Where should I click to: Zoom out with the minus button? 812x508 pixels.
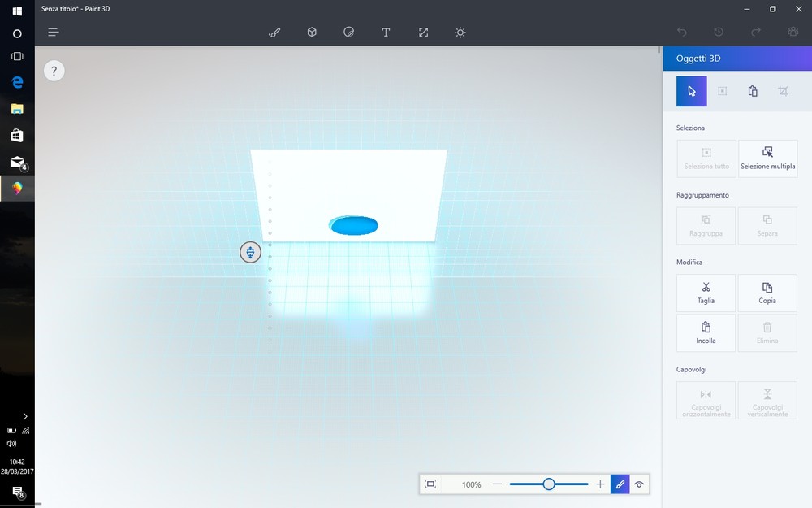[497, 484]
